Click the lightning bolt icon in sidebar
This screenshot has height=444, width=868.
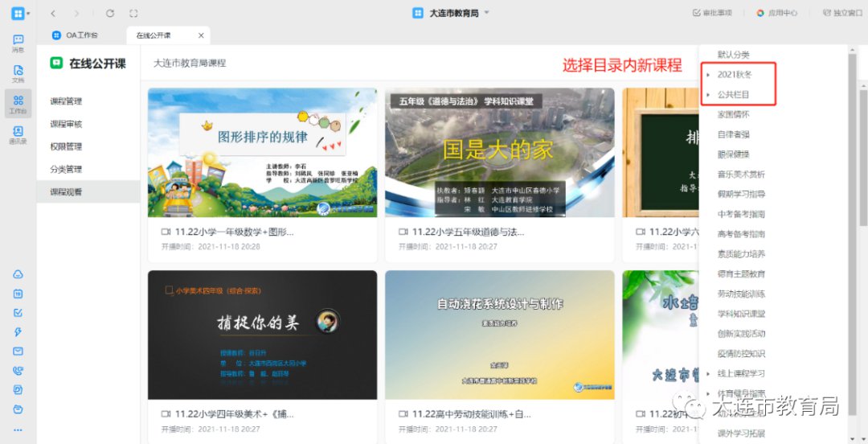pos(18,332)
